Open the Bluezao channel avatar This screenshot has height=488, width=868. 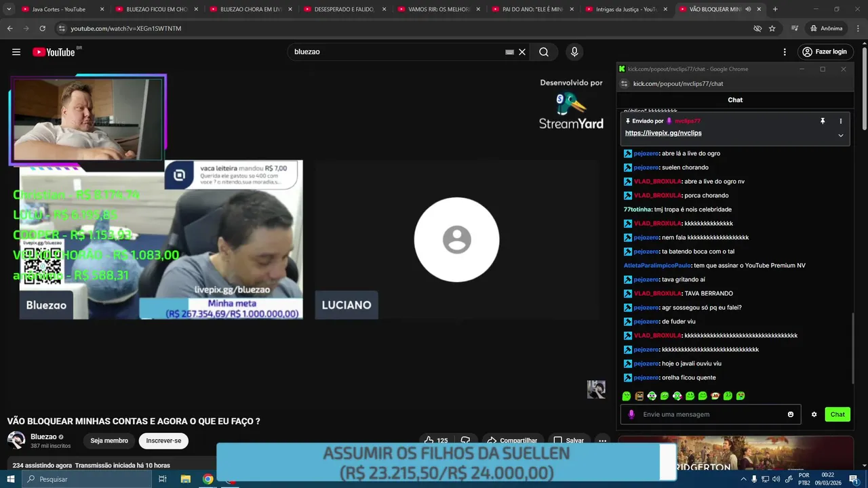(16, 441)
